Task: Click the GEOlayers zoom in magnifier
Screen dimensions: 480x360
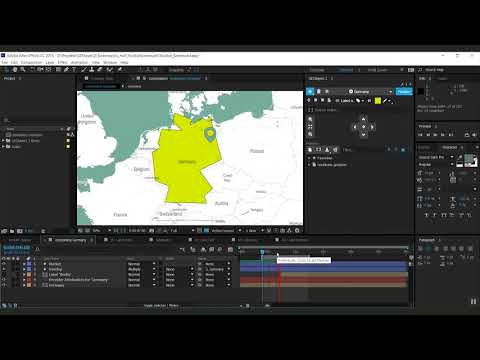Action: 310,119
